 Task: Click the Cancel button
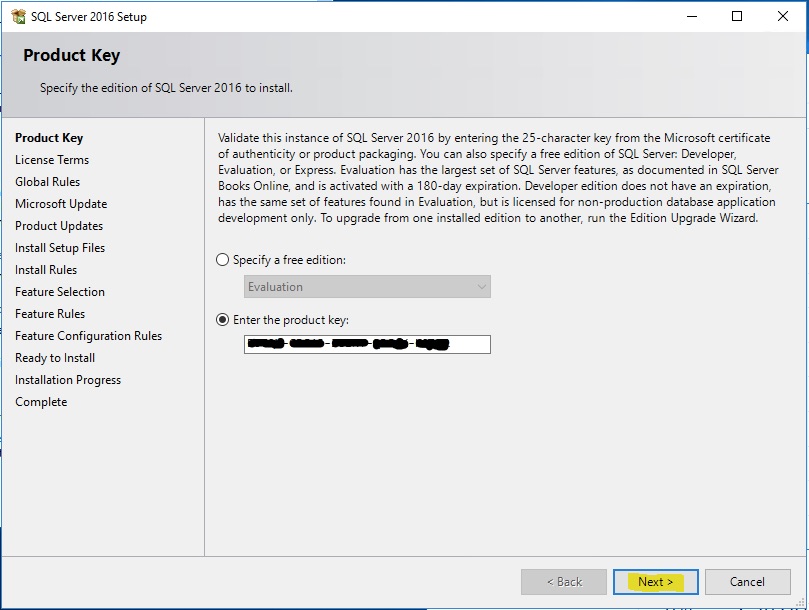coord(747,582)
